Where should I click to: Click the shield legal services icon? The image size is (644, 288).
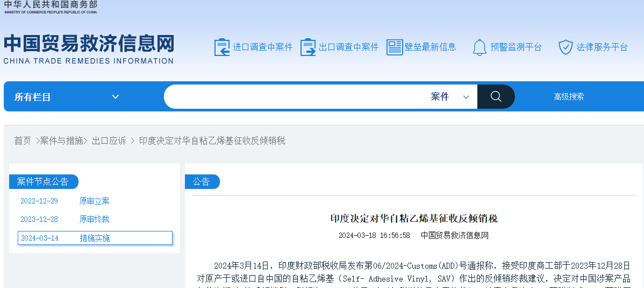(566, 47)
